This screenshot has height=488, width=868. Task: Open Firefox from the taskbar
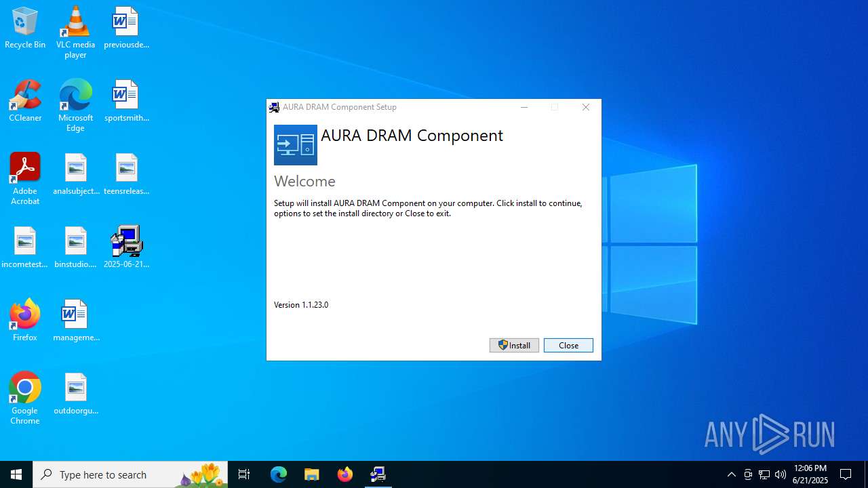click(x=345, y=474)
